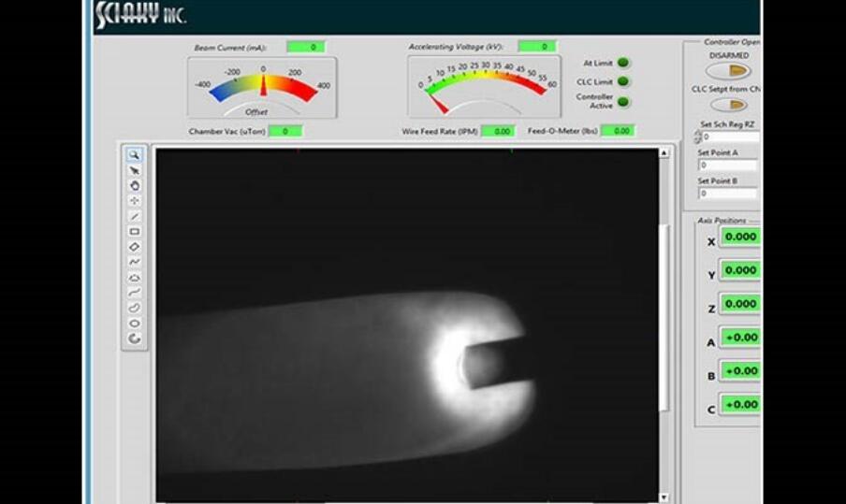The image size is (846, 504).
Task: Click the Controller Active indicator
Action: tap(623, 102)
